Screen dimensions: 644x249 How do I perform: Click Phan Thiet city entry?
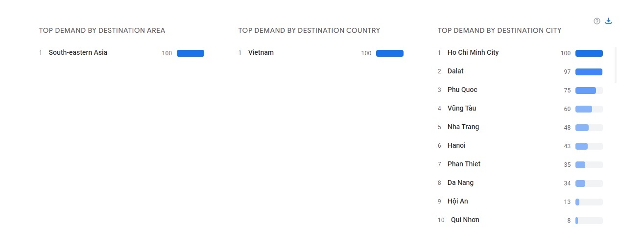[x=464, y=164]
